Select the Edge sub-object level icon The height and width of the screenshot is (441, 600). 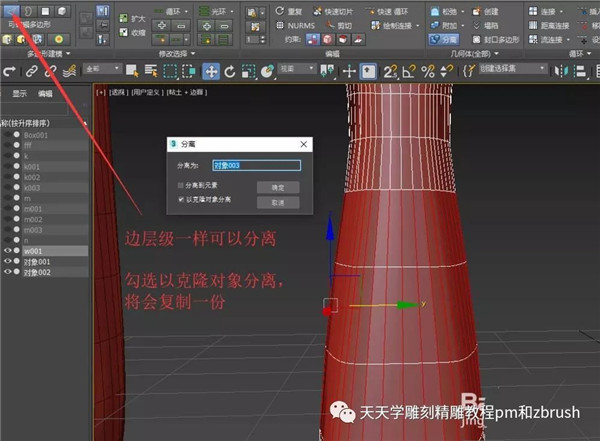coord(11,11)
